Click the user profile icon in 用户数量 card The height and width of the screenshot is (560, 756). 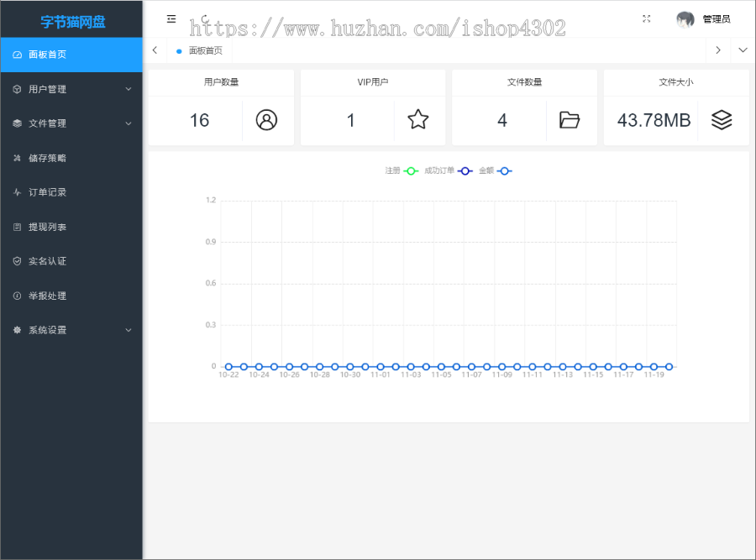click(x=266, y=119)
